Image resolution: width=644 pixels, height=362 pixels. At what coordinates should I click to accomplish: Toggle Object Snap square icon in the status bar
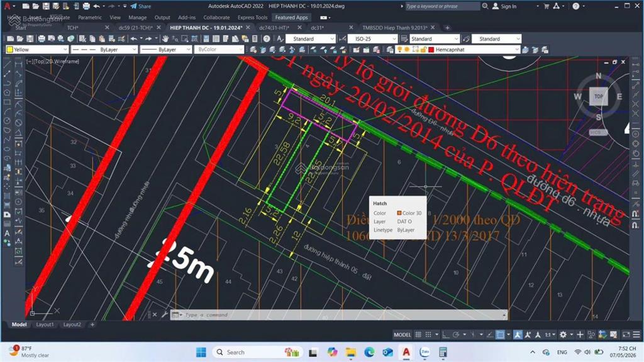click(x=500, y=334)
